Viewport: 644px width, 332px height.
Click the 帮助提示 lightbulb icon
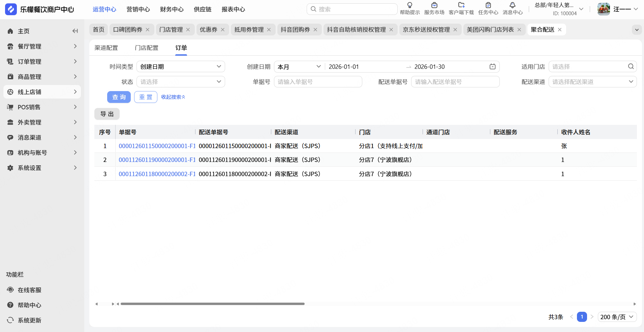coord(409,5)
